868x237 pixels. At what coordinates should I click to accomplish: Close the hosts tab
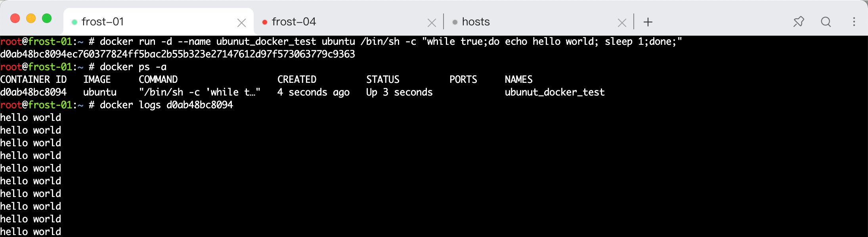pyautogui.click(x=622, y=23)
